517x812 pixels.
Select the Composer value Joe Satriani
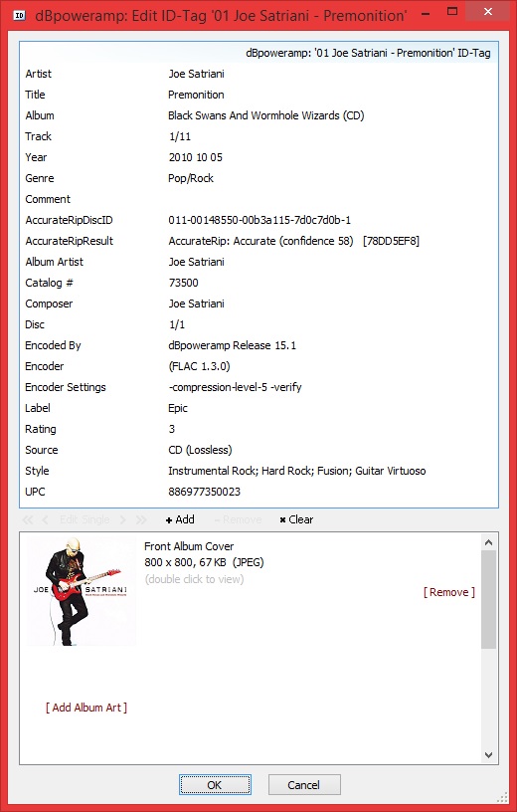coord(196,304)
